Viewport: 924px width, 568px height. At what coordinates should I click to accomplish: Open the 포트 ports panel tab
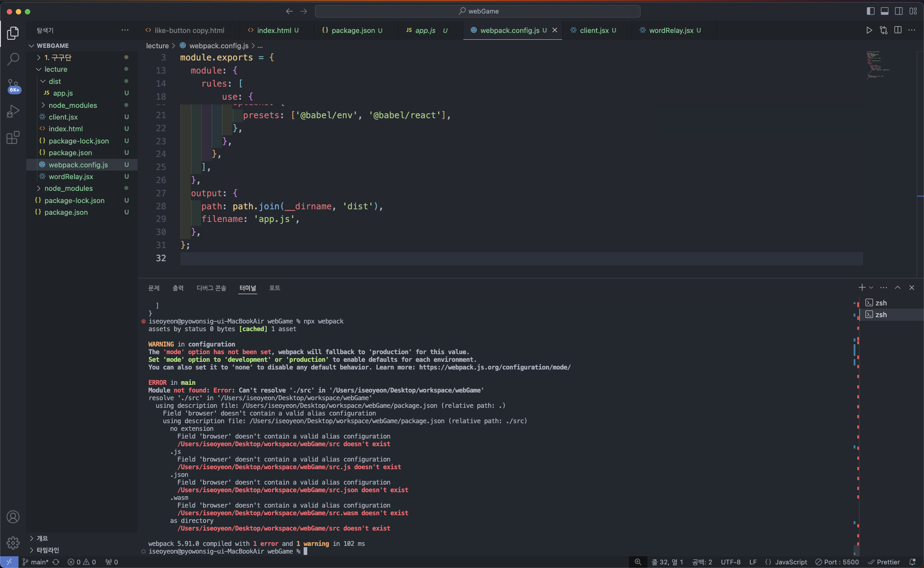[274, 288]
